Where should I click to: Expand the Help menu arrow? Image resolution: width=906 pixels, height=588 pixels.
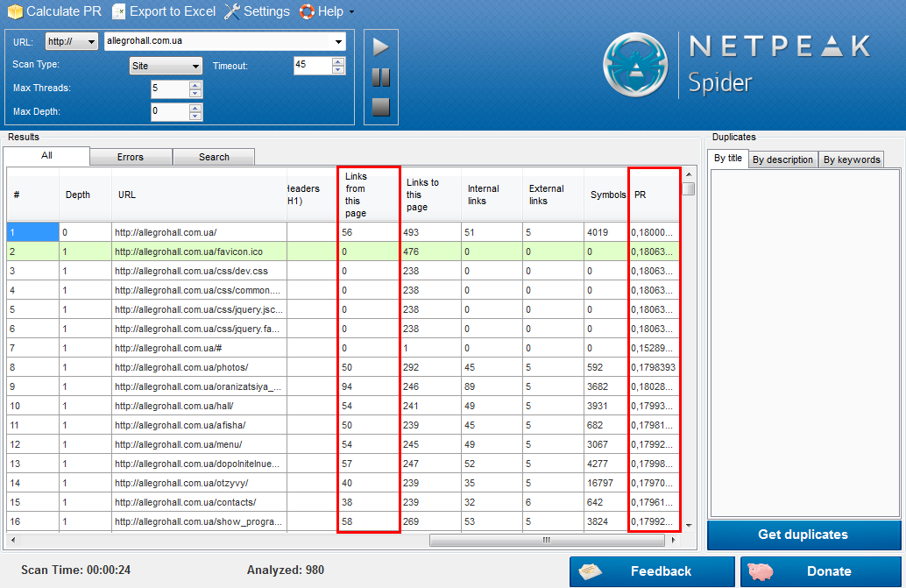tap(352, 11)
